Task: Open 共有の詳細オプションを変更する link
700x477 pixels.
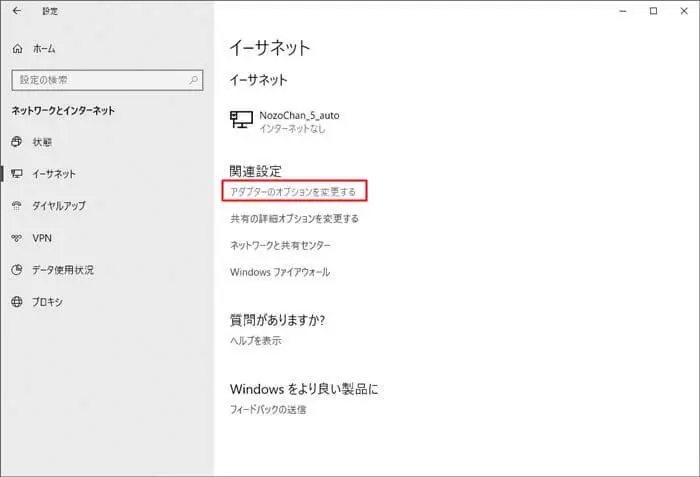Action: [294, 218]
